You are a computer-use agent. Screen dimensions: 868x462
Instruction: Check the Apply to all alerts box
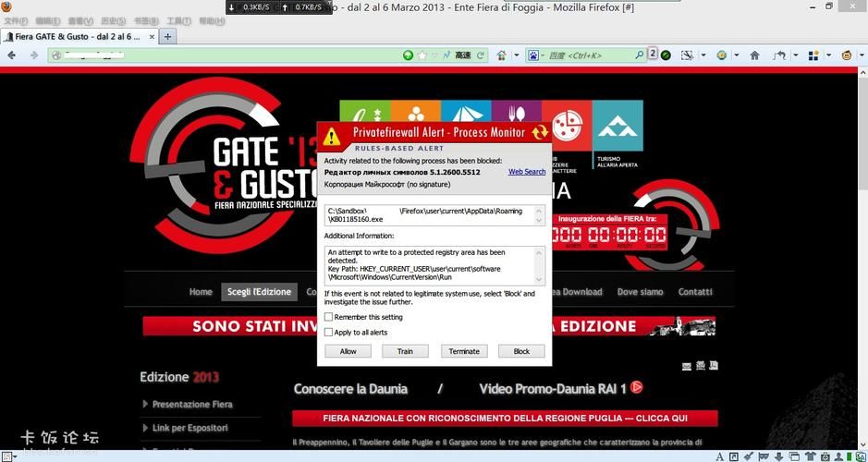coord(328,333)
